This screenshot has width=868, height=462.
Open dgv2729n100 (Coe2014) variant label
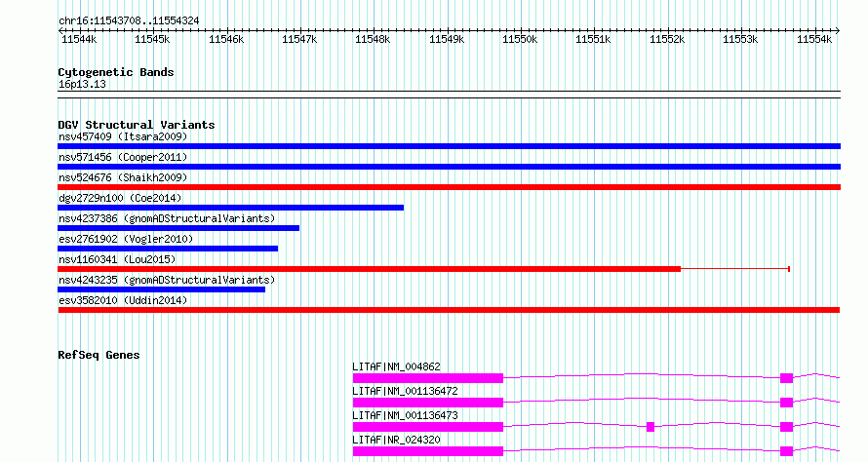point(120,198)
